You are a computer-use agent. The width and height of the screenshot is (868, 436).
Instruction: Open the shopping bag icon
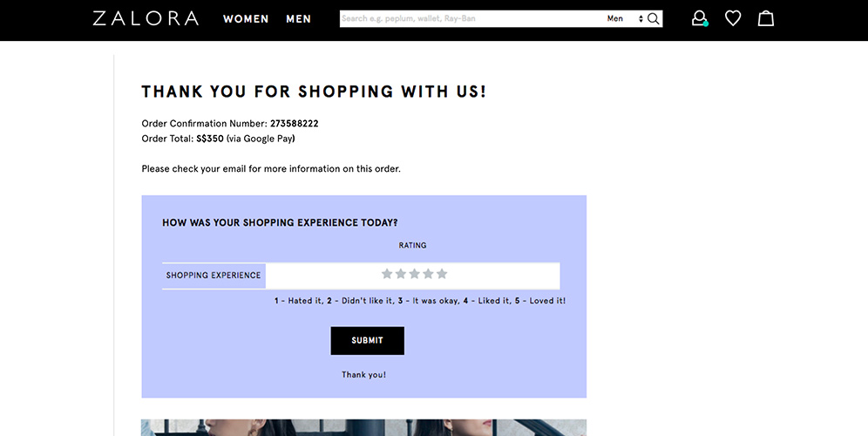pyautogui.click(x=765, y=18)
